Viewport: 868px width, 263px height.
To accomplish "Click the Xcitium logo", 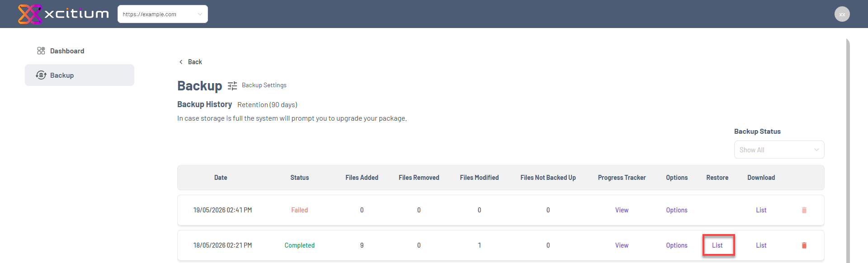I will tap(63, 14).
